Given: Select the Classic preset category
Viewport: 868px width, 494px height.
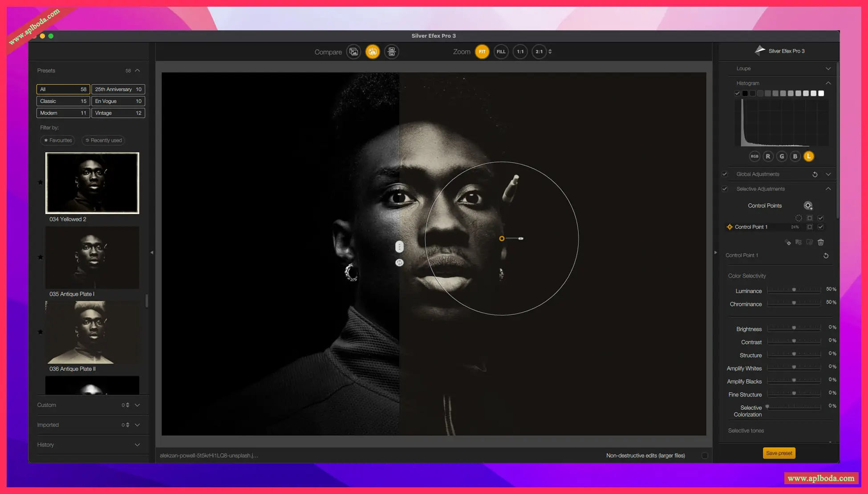Looking at the screenshot, I should 63,101.
